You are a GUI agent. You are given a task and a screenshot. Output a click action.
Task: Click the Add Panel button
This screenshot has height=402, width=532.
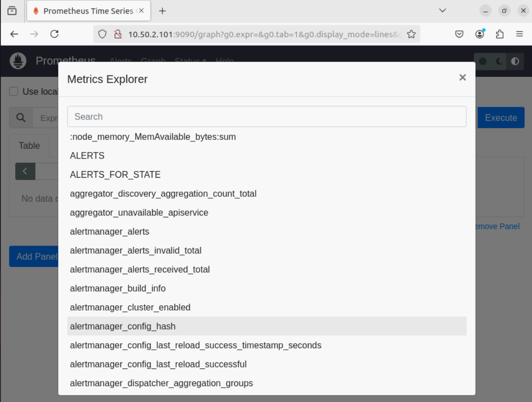(x=34, y=256)
